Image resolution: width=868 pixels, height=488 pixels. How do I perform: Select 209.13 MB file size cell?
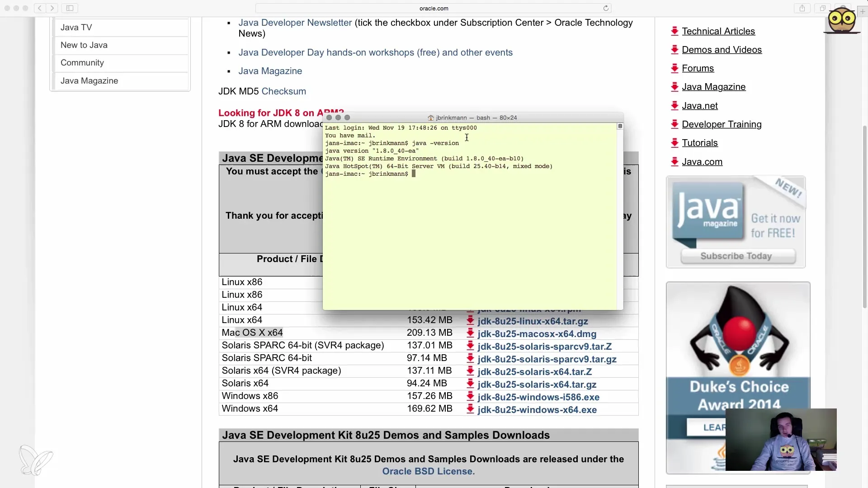[429, 333]
